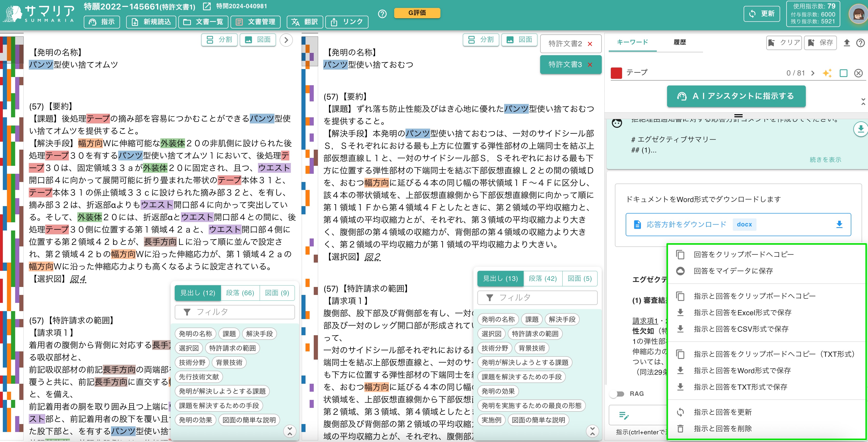Expand the left document toolbar arrow

tap(286, 40)
